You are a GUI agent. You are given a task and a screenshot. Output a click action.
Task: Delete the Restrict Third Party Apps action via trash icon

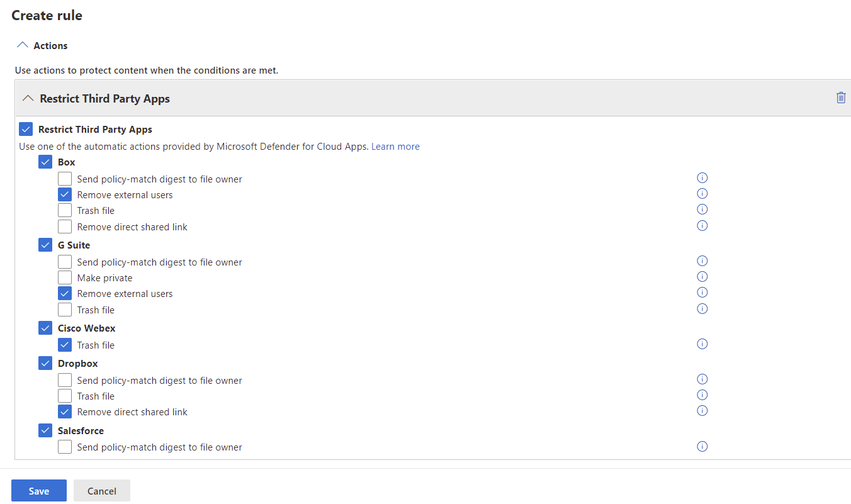point(841,98)
